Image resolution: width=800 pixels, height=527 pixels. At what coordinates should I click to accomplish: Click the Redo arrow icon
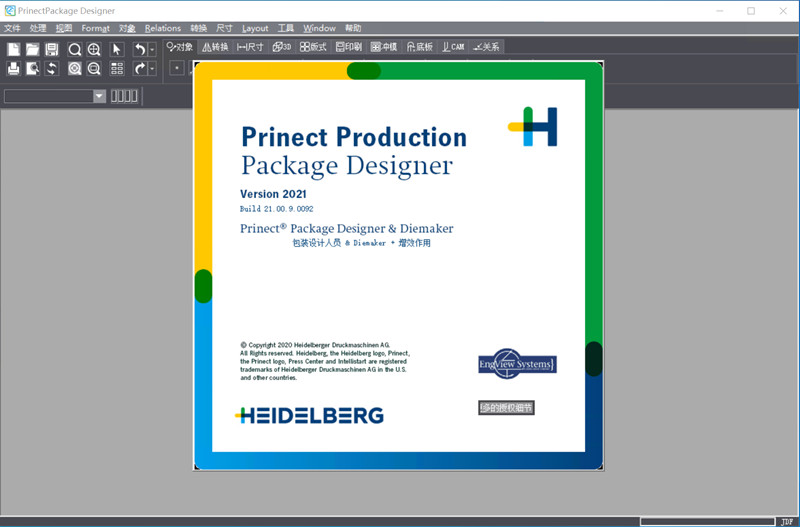(x=140, y=68)
